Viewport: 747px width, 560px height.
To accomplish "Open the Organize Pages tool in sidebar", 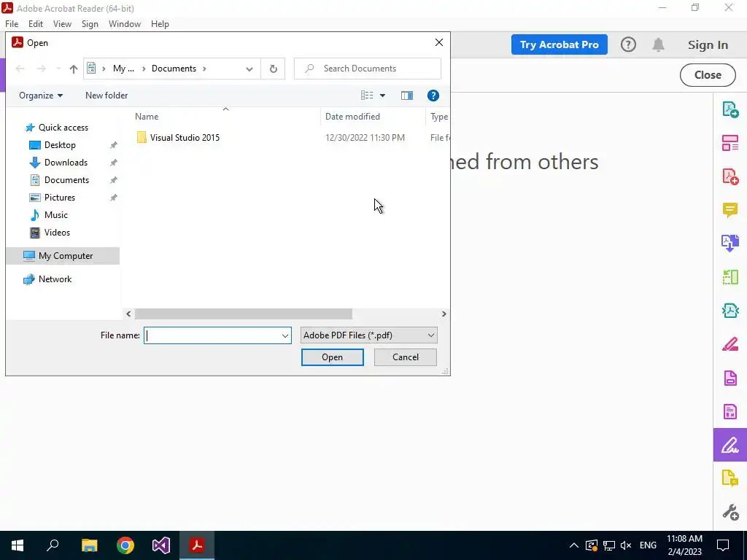I will pyautogui.click(x=729, y=143).
